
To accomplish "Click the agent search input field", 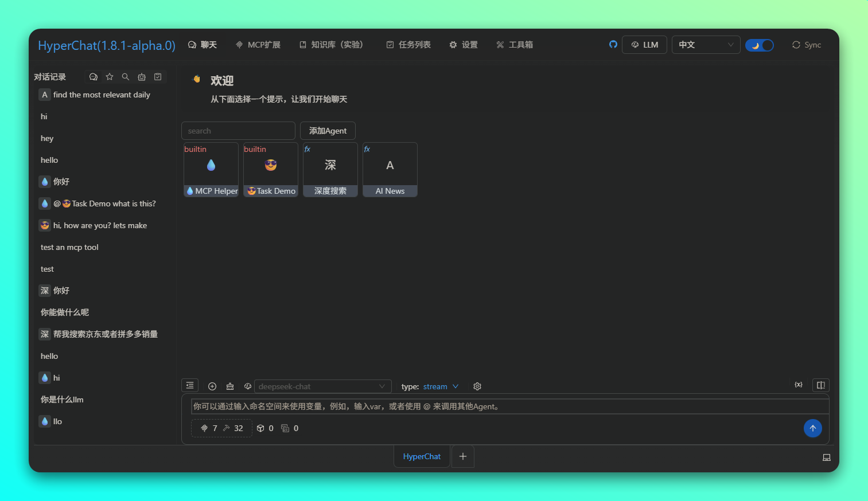I will [238, 131].
